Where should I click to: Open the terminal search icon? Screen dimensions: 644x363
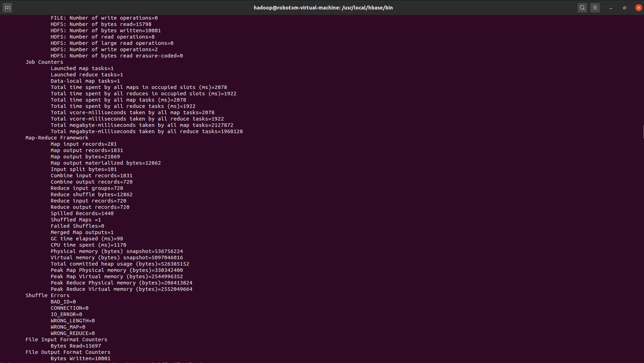582,8
